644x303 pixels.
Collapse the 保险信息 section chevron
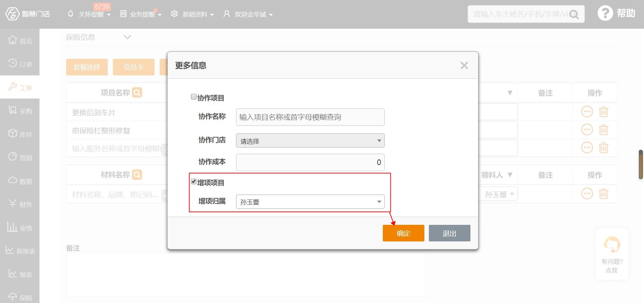pyautogui.click(x=127, y=37)
